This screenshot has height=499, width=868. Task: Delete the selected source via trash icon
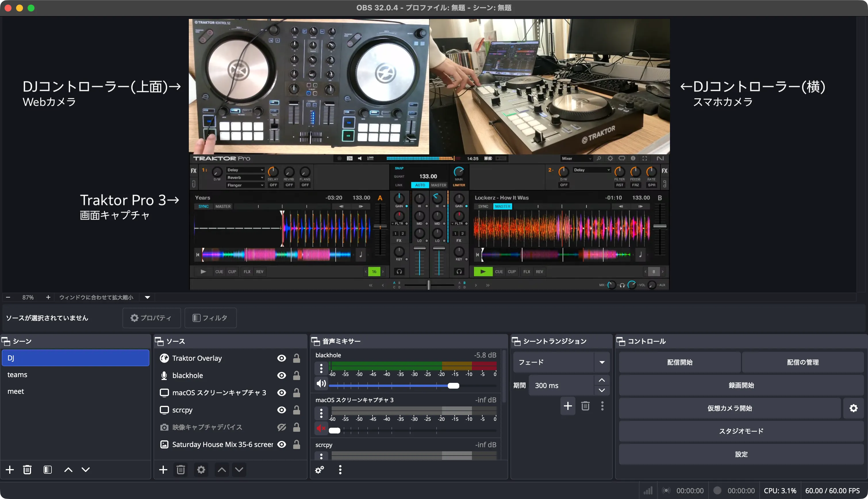(x=180, y=470)
